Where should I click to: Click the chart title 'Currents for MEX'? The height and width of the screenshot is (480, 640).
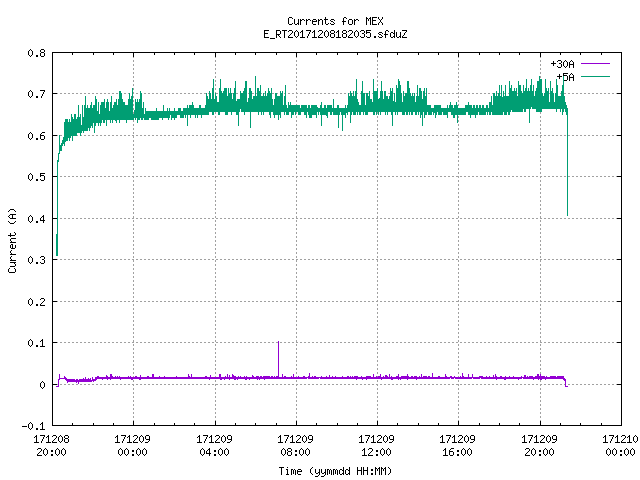click(335, 21)
